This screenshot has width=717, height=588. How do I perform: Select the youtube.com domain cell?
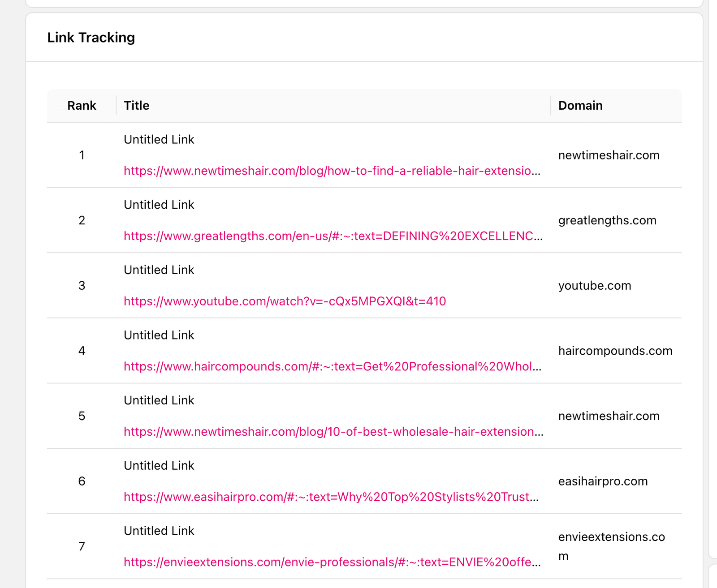(595, 286)
